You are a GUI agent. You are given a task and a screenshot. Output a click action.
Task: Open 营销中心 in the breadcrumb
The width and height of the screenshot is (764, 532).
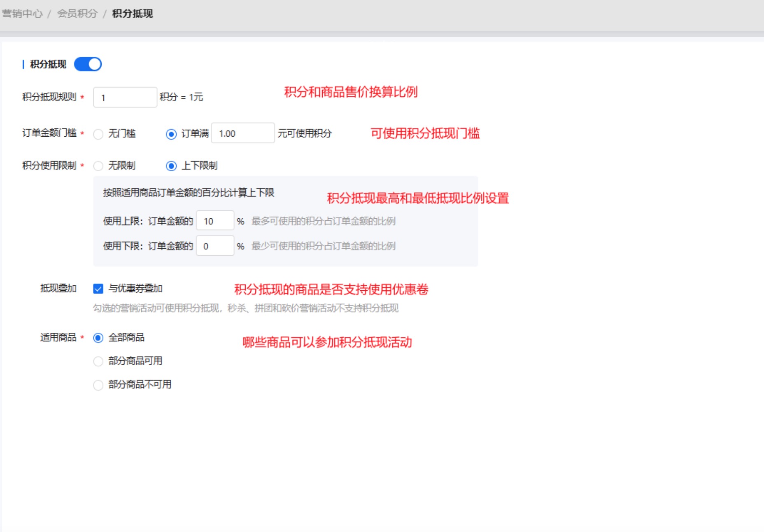click(22, 14)
